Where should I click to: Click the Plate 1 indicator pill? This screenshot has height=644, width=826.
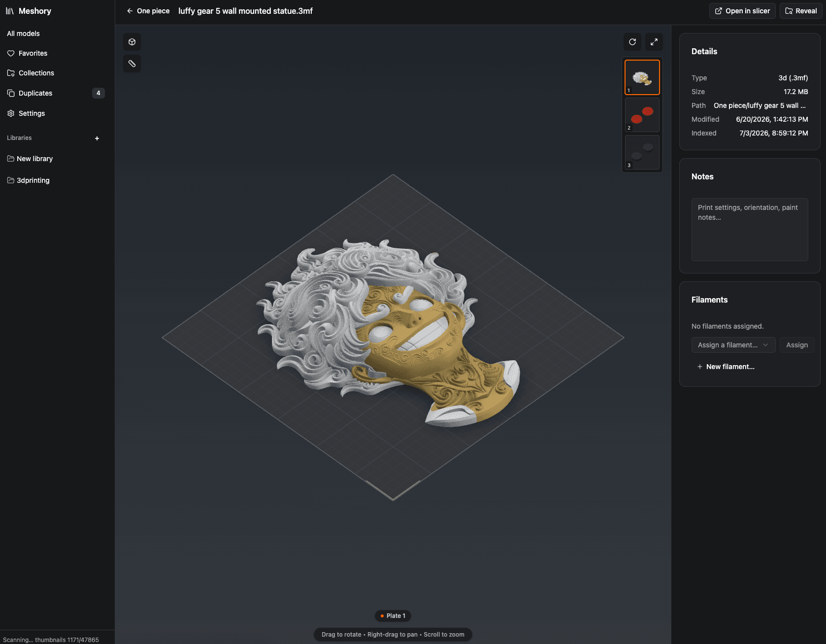[x=393, y=616]
